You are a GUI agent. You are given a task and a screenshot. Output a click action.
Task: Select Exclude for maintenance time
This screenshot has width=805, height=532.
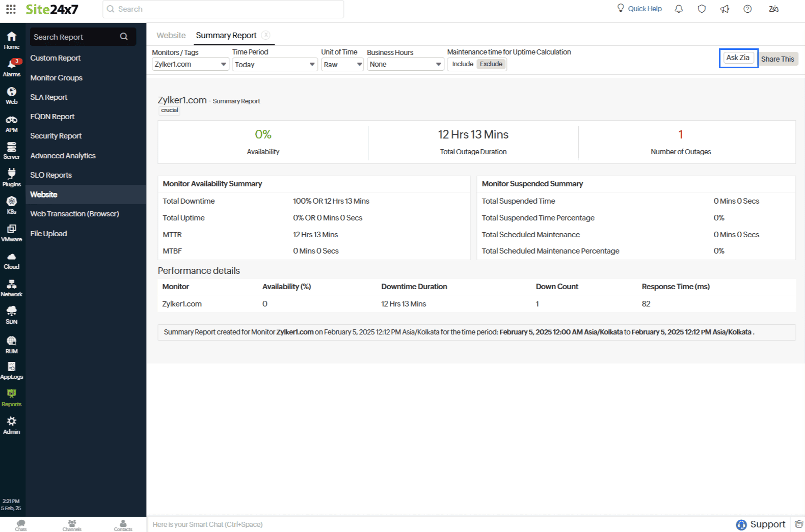[x=491, y=64]
